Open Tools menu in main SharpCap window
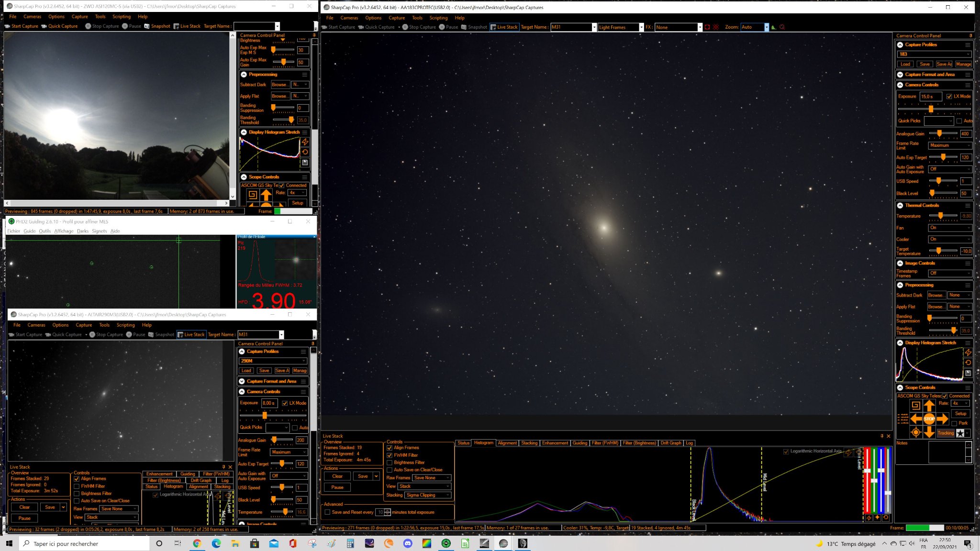980x551 pixels. click(417, 18)
